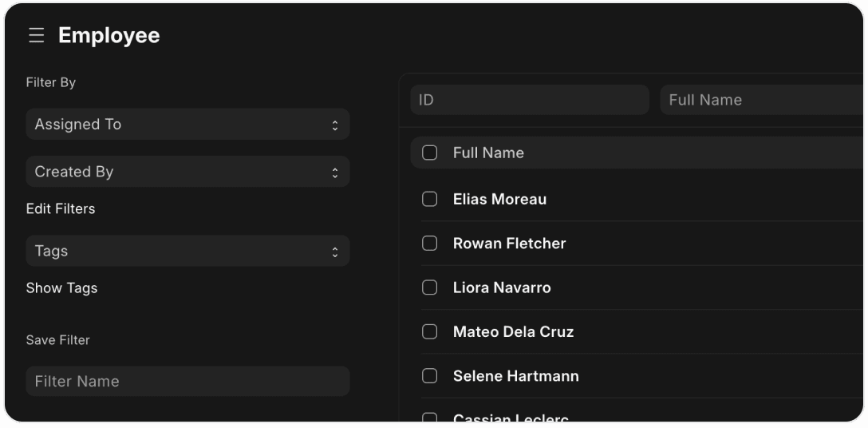Open Liora Navarro's employee record
This screenshot has height=428, width=868.
click(x=502, y=287)
